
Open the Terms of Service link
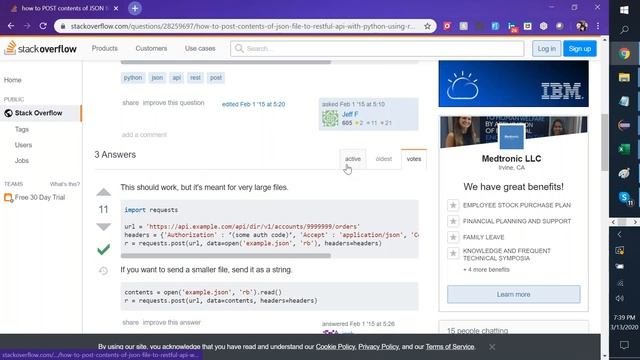pos(450,347)
